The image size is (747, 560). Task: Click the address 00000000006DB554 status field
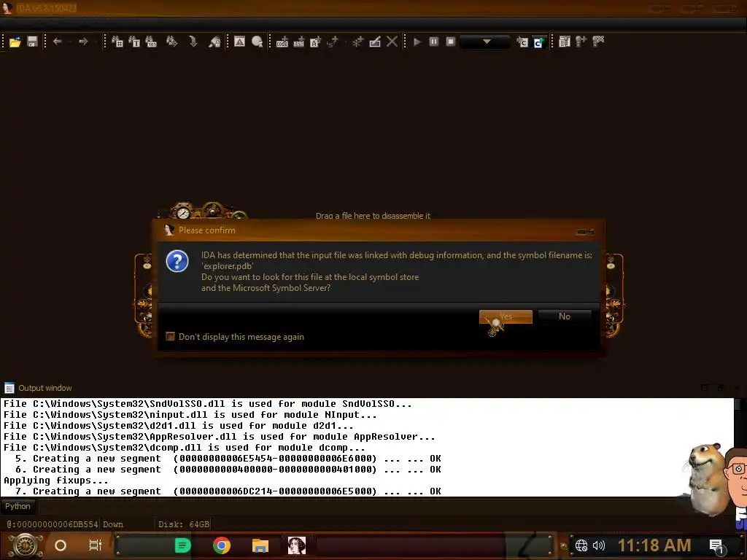(x=53, y=524)
